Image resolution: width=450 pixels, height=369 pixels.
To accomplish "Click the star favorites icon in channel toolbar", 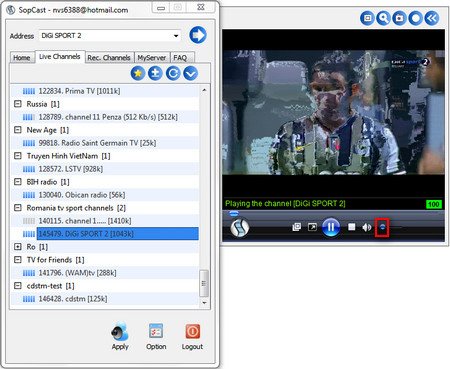I will 138,73.
